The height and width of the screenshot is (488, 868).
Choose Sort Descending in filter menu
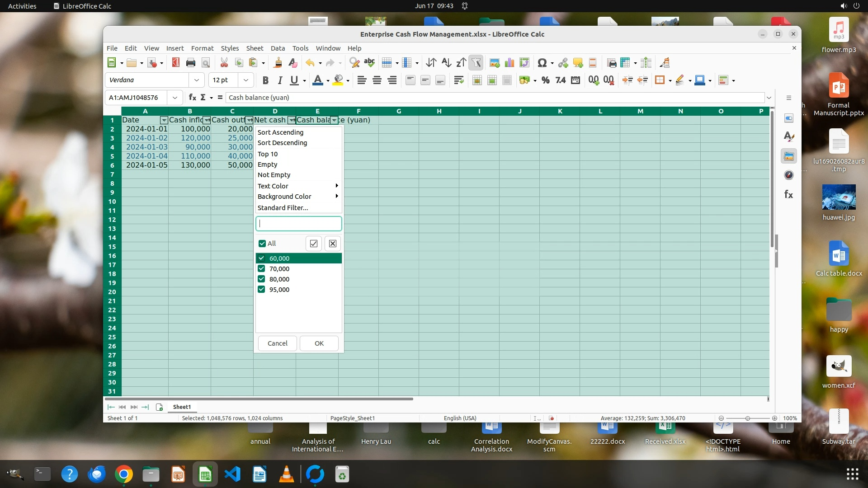click(x=282, y=143)
